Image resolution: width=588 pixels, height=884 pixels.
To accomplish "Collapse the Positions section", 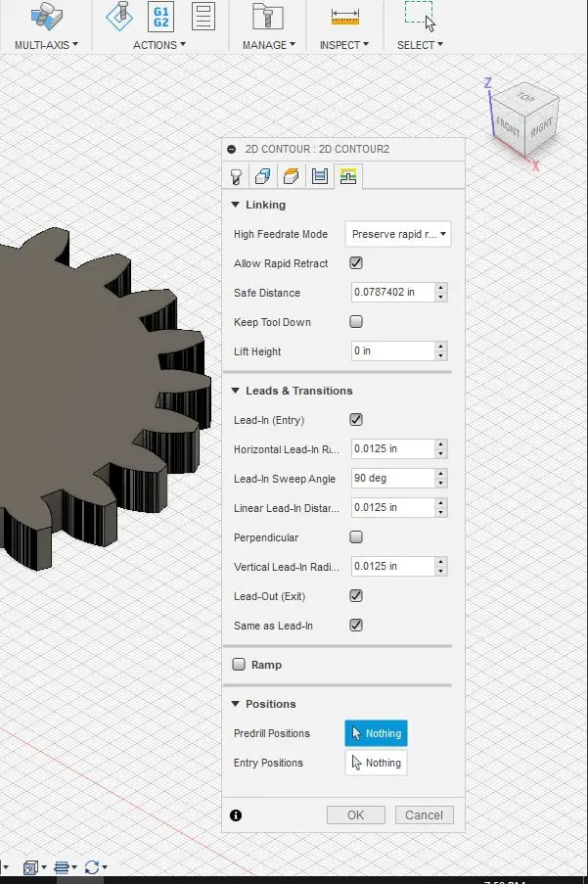I will (236, 704).
